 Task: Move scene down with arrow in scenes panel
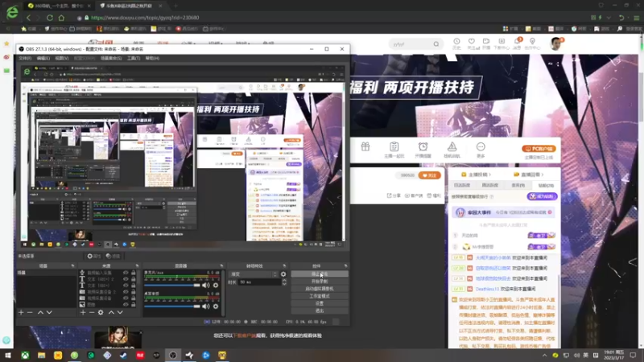pos(49,312)
